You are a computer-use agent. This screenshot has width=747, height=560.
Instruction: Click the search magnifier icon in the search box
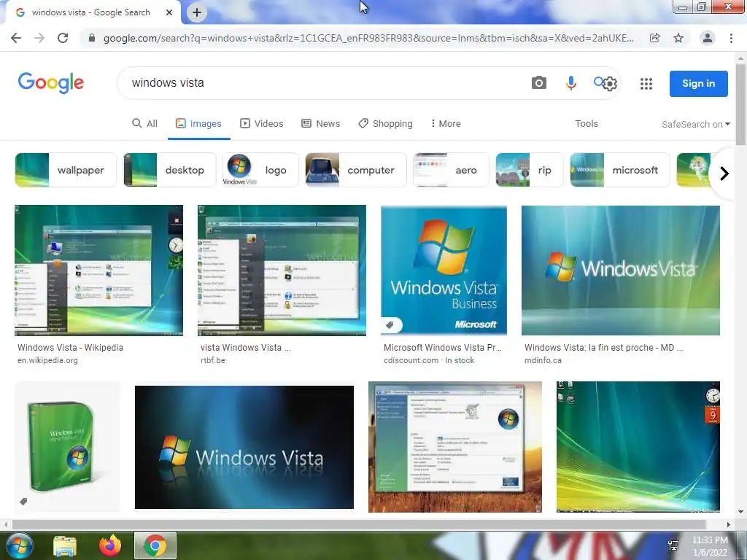pos(598,82)
